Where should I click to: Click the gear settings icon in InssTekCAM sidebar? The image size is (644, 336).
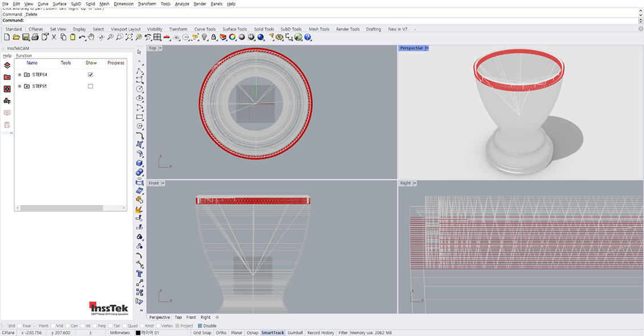click(7, 89)
